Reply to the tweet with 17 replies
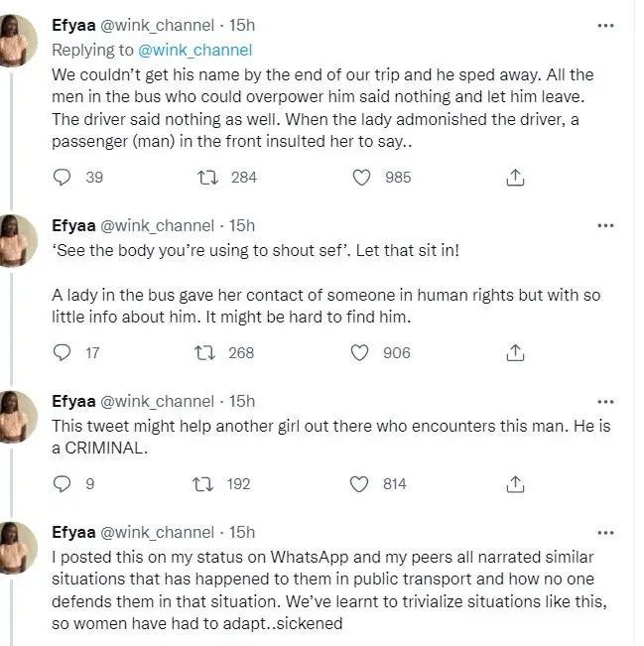The width and height of the screenshot is (644, 646). [62, 352]
